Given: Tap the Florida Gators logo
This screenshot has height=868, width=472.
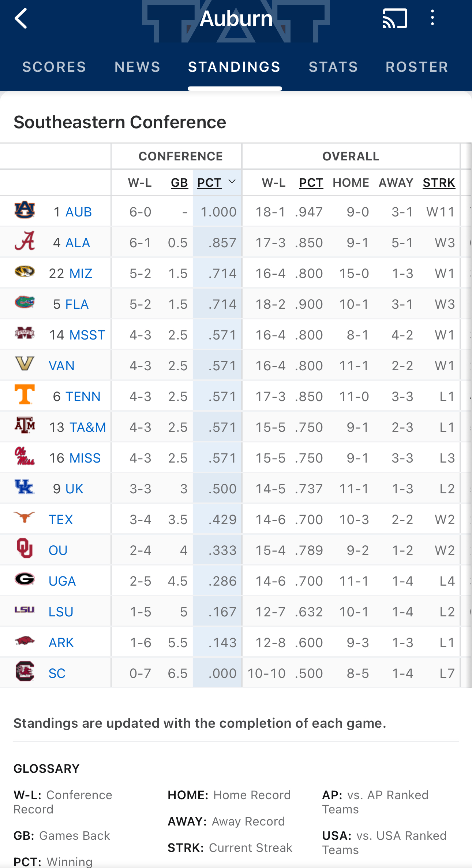Looking at the screenshot, I should click(25, 303).
